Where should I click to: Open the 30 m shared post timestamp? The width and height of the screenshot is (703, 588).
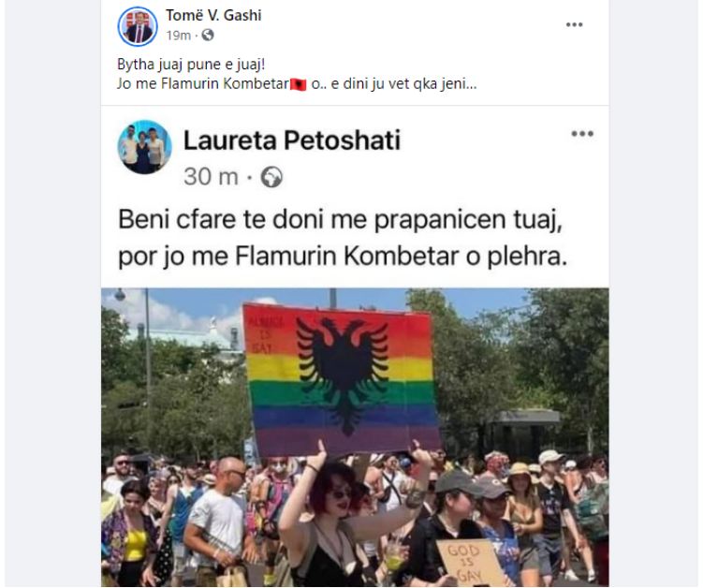[211, 176]
